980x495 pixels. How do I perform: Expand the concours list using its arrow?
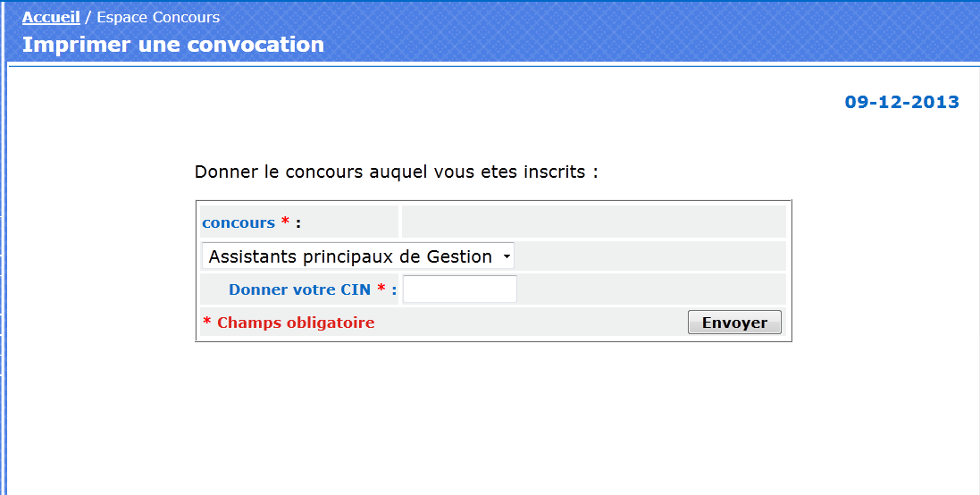tap(507, 256)
